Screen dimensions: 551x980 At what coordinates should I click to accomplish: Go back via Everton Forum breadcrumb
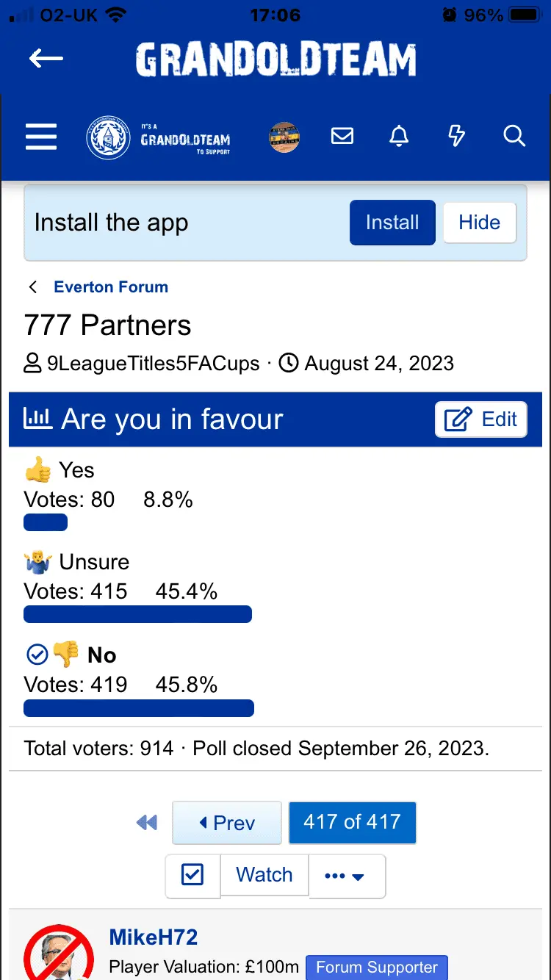110,287
